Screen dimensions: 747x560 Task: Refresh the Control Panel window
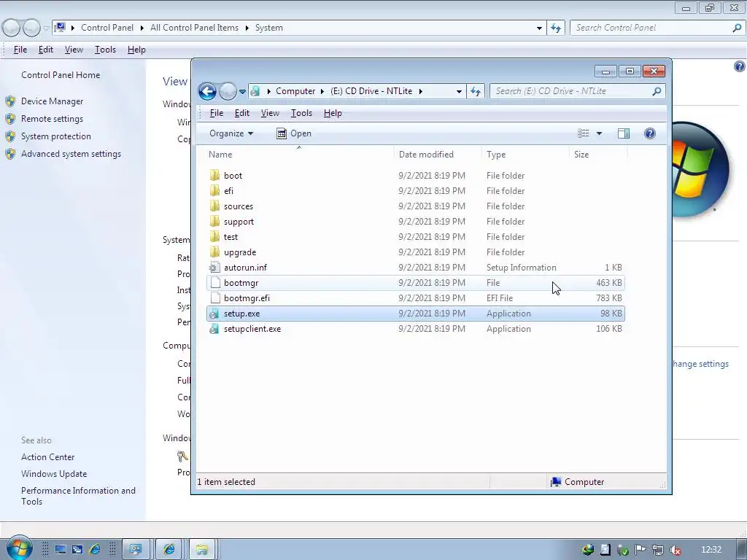(556, 28)
